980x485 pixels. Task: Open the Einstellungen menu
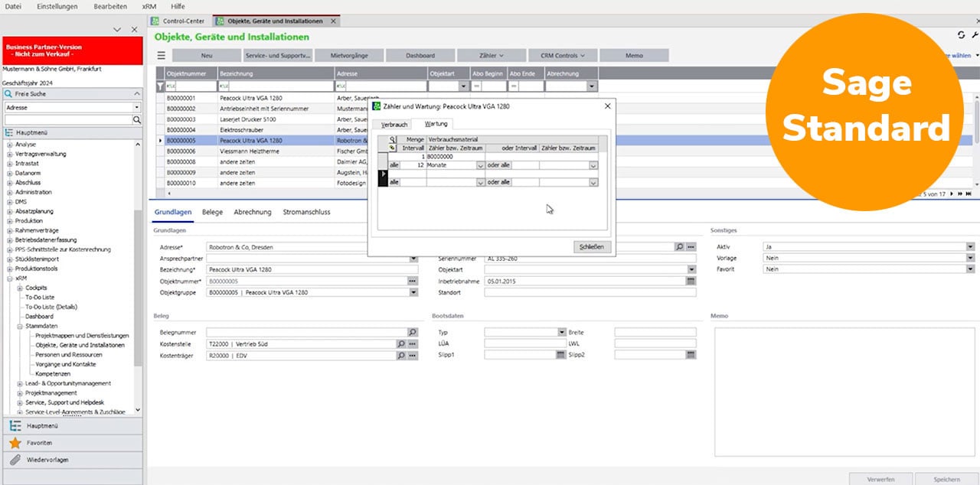pos(57,6)
